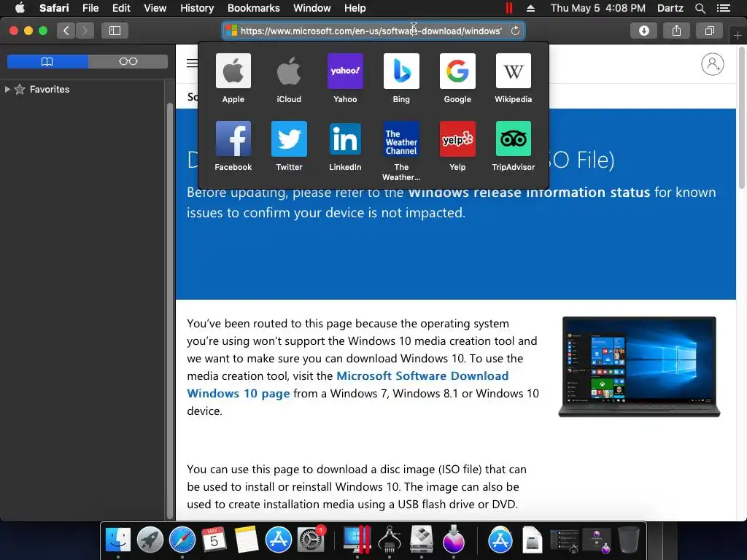This screenshot has width=747, height=560.
Task: Open Finder from the Dock
Action: pos(117,540)
